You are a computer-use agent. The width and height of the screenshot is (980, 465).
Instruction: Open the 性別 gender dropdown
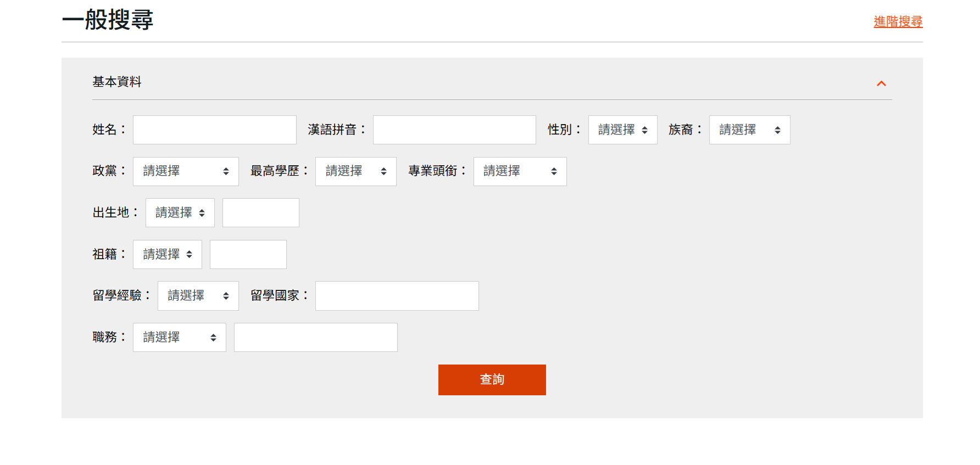(x=622, y=130)
